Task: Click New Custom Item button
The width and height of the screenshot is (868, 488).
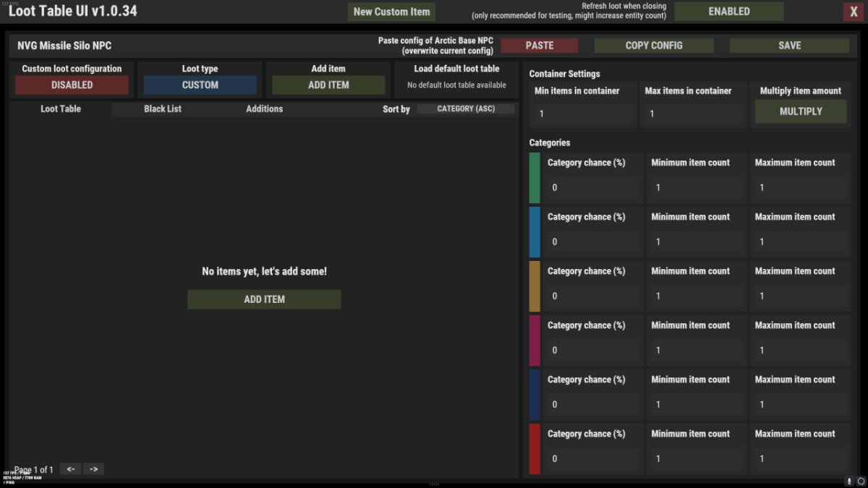Action: (391, 12)
